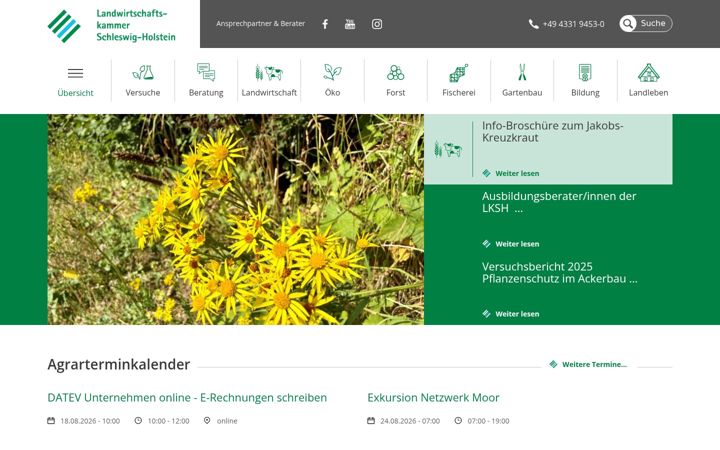
Task: Go to the Gartenbau menu label
Action: [x=522, y=93]
